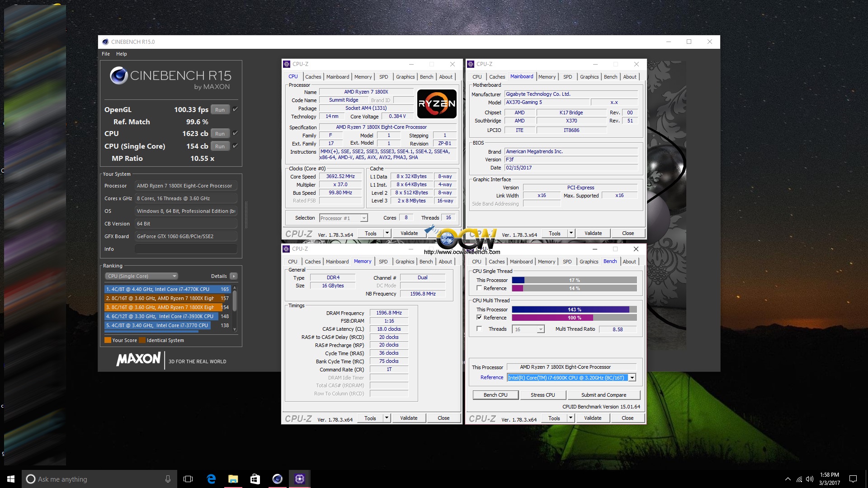Click the Cinebench R15 title bar icon
Viewport: 868px width, 488px height.
tap(105, 42)
